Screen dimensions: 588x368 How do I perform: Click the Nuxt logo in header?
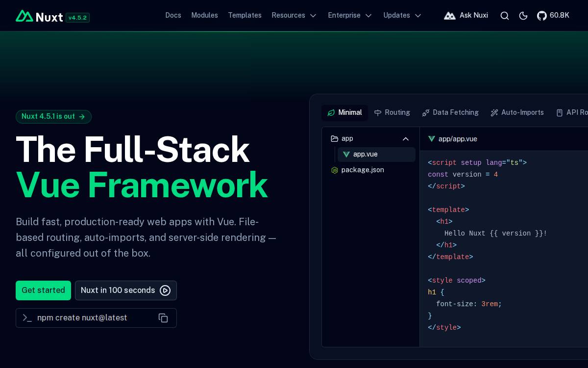tap(39, 16)
